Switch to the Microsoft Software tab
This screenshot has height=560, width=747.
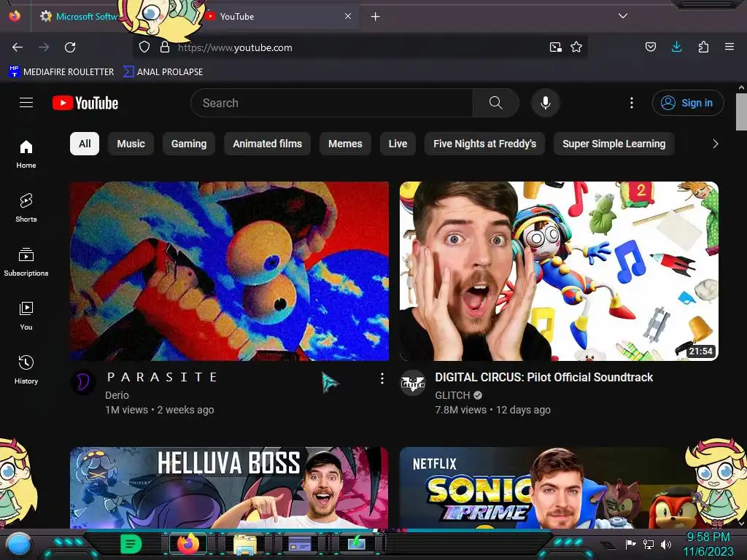point(79,17)
